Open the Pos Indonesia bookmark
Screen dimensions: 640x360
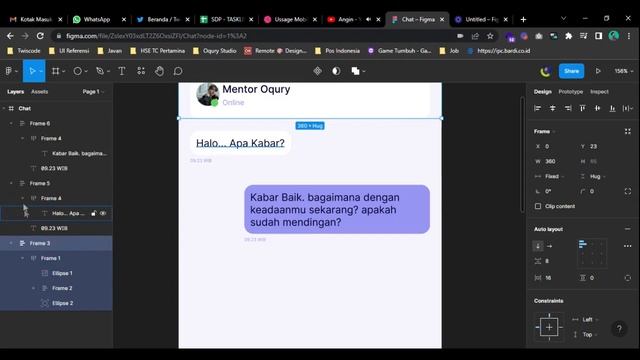click(x=338, y=51)
